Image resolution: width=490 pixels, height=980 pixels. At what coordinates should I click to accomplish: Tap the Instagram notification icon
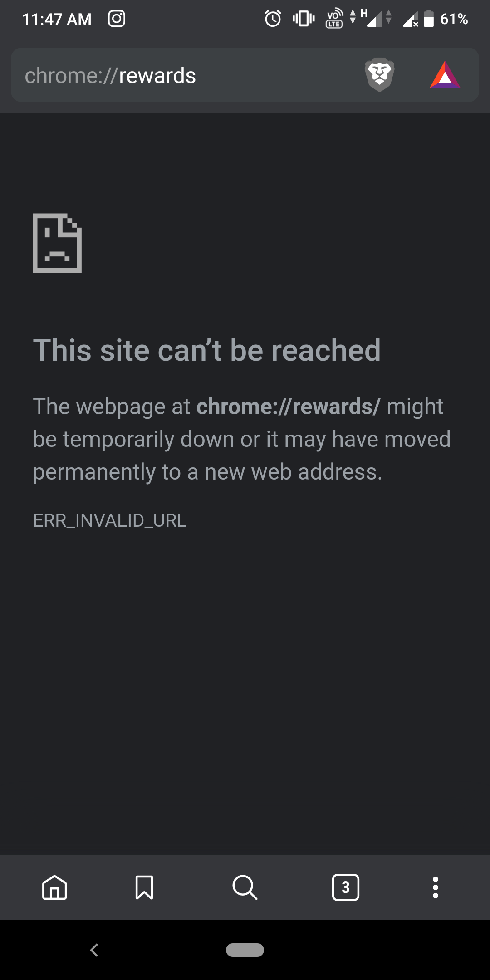coord(117,19)
